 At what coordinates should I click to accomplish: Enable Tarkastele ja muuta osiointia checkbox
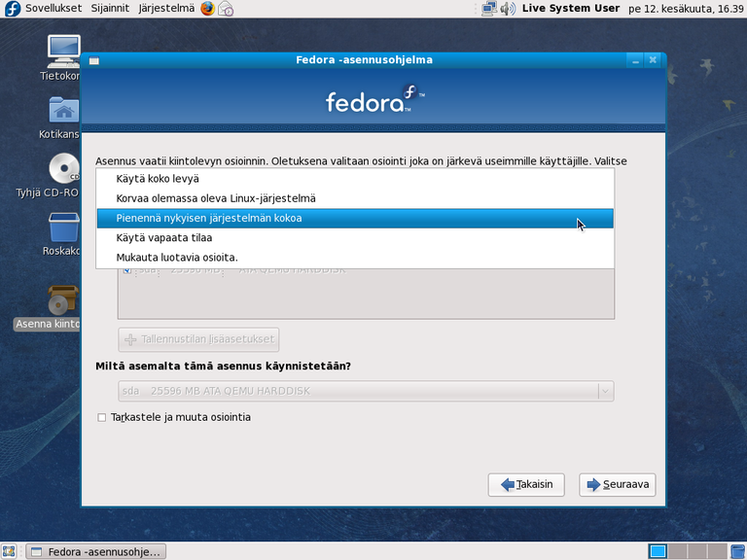(x=102, y=417)
